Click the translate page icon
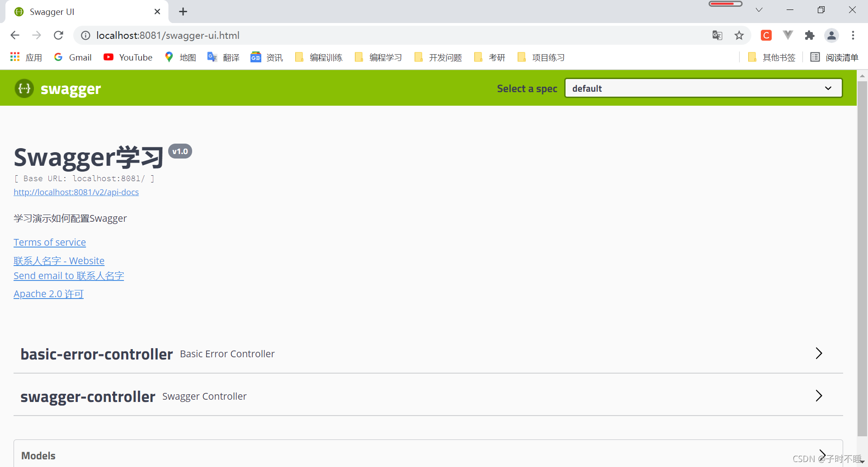This screenshot has width=868, height=467. (717, 35)
